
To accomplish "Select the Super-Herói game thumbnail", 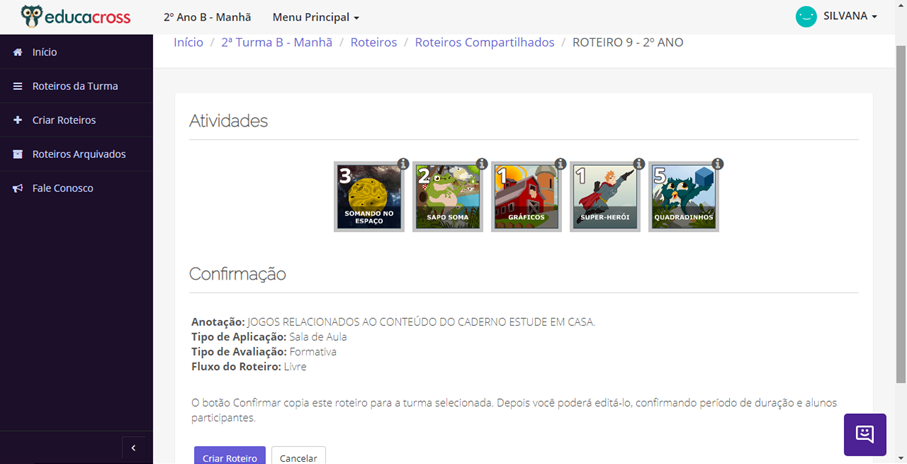I will pyautogui.click(x=605, y=197).
